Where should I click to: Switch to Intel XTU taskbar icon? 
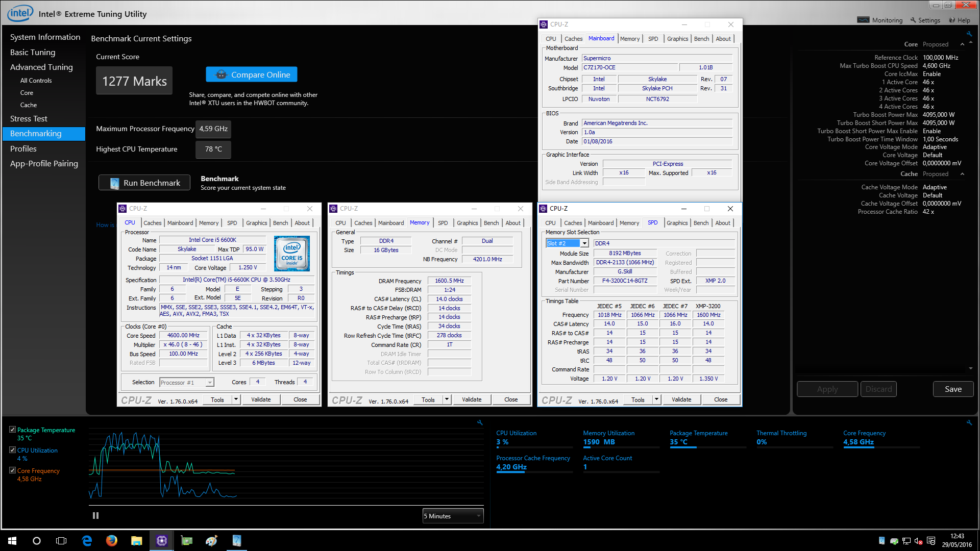coord(237,541)
